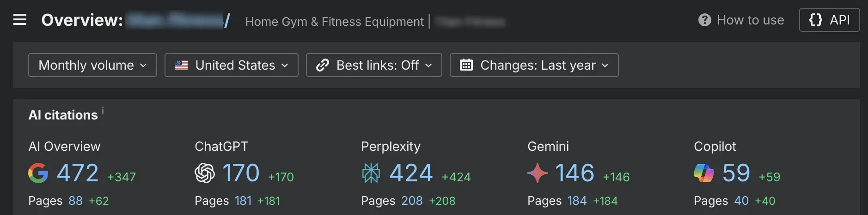Click the AI citations info icon
Viewport: 868px width, 215px height.
click(103, 110)
